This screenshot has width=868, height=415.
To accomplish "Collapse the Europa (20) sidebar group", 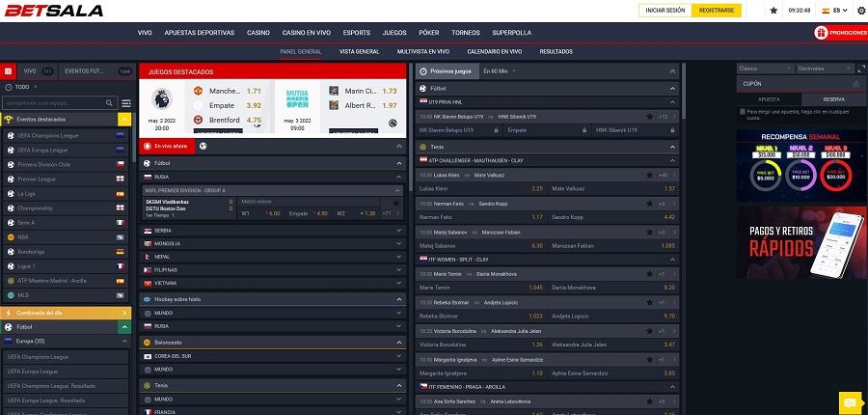I will pos(124,342).
